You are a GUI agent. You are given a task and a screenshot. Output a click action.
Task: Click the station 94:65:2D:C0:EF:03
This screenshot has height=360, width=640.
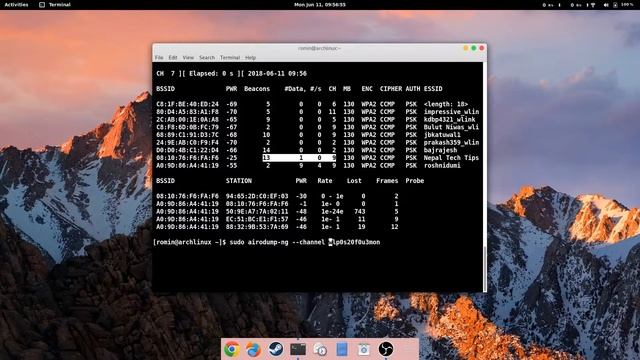click(257, 196)
